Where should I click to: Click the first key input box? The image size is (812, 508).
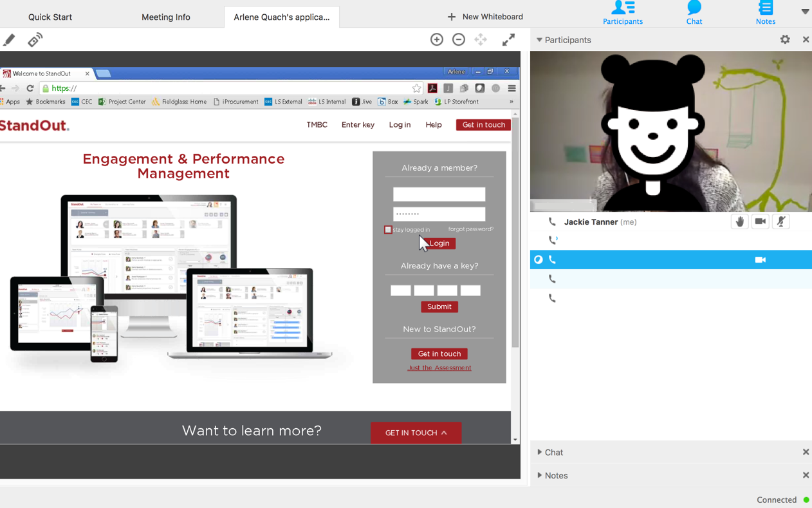(401, 291)
